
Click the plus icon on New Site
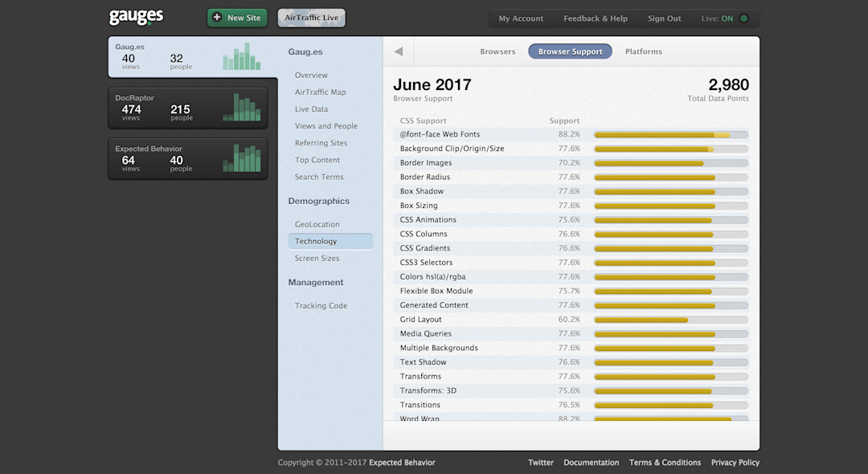click(217, 17)
